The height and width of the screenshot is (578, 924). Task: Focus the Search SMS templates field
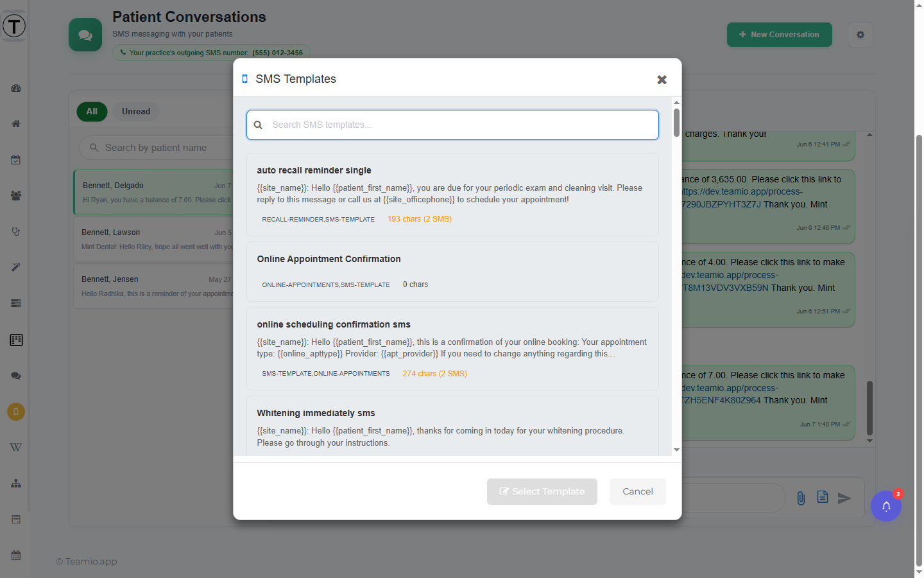(452, 125)
